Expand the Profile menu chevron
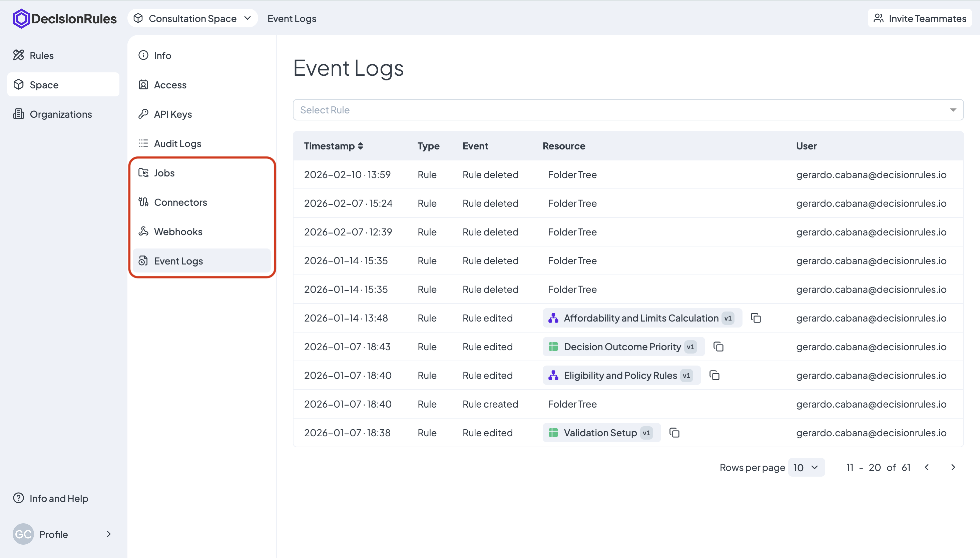Screen dimensions: 980x558 pyautogui.click(x=108, y=534)
